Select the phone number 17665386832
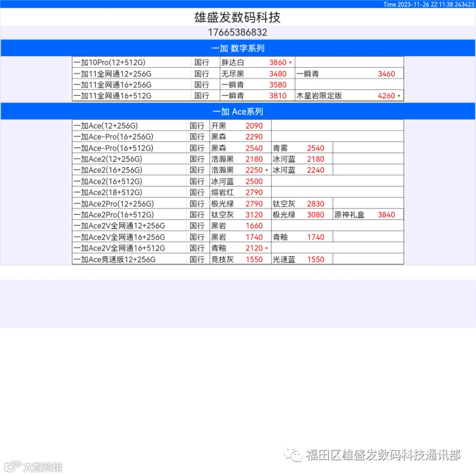Viewport: 476px width, 476px height. tap(237, 32)
